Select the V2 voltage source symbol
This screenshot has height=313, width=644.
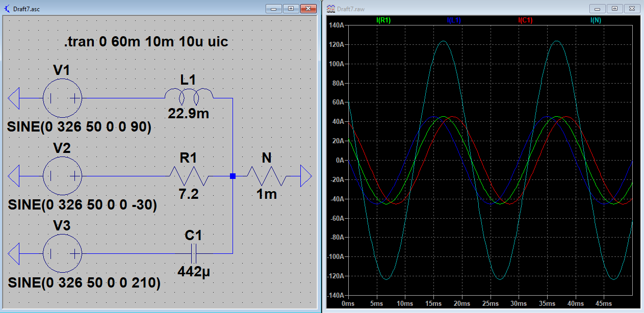point(62,176)
